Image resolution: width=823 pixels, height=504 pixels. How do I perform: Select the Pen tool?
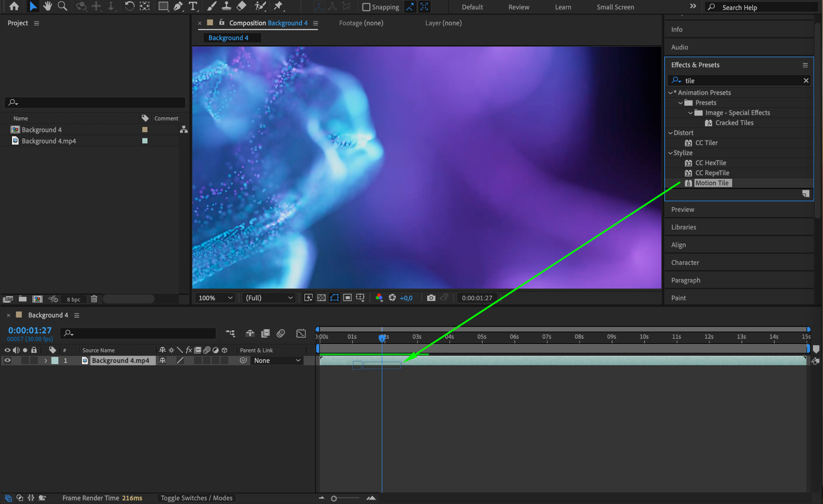tap(178, 6)
